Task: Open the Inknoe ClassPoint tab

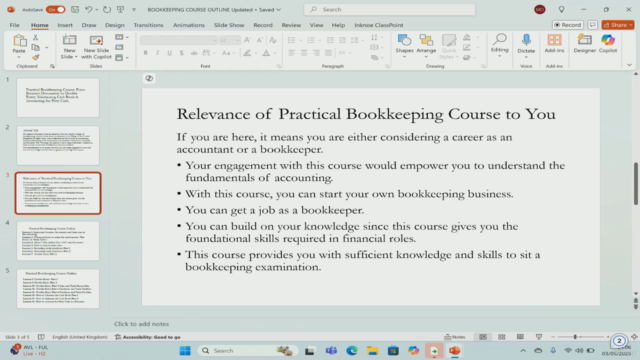Action: coord(378,25)
